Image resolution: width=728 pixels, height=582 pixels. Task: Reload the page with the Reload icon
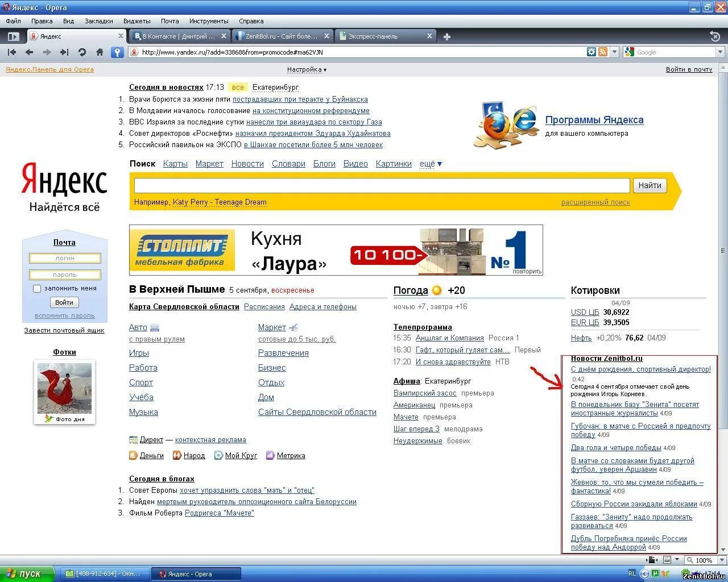pyautogui.click(x=82, y=52)
